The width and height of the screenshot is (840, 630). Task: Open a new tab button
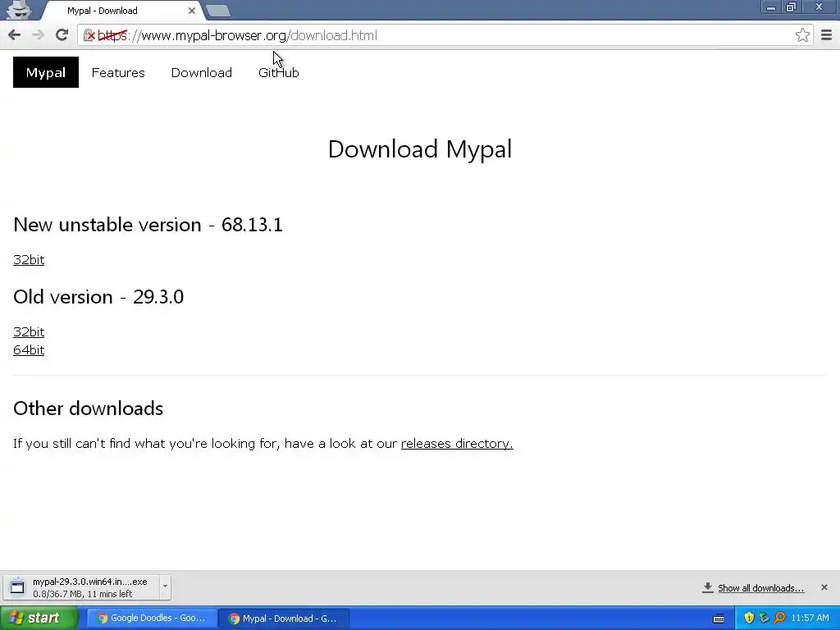tap(218, 11)
